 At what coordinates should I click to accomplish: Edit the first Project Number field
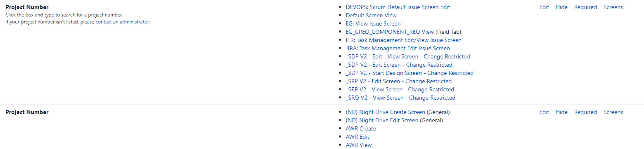tap(544, 7)
